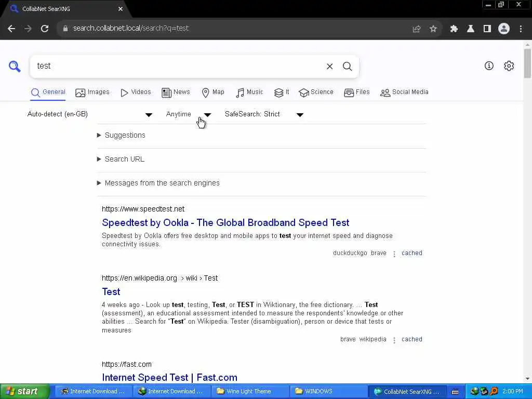The height and width of the screenshot is (399, 532).
Task: Open options dots for Speedtest result
Action: tap(394, 254)
